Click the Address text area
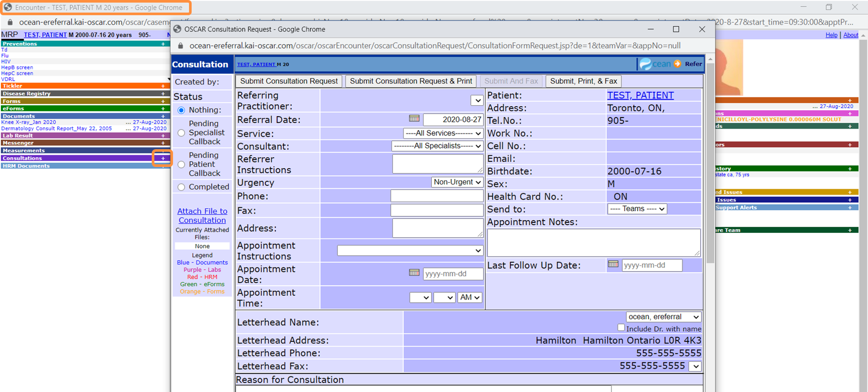The height and width of the screenshot is (392, 868). coord(437,228)
